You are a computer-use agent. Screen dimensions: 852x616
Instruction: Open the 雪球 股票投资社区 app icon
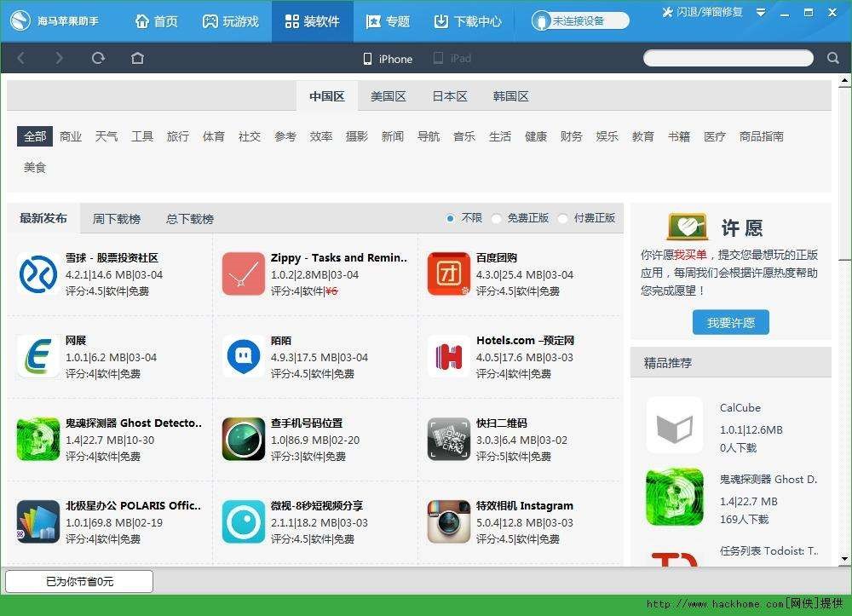click(38, 273)
